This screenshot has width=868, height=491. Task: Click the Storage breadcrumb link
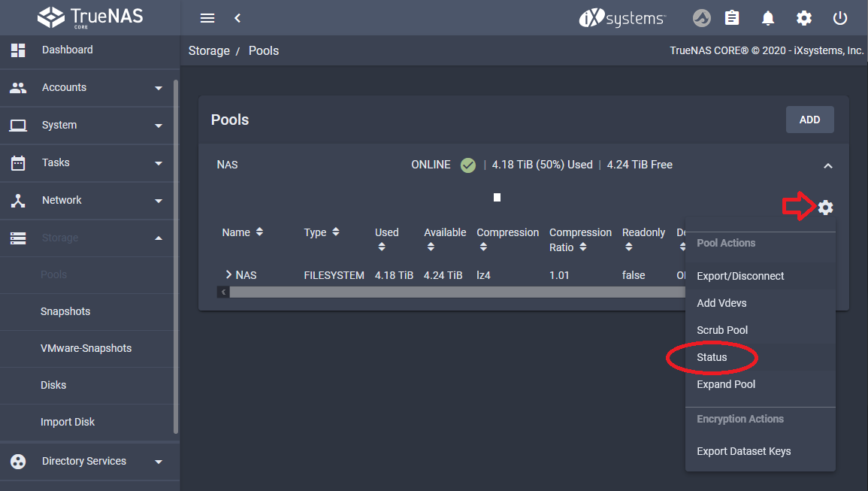click(209, 51)
